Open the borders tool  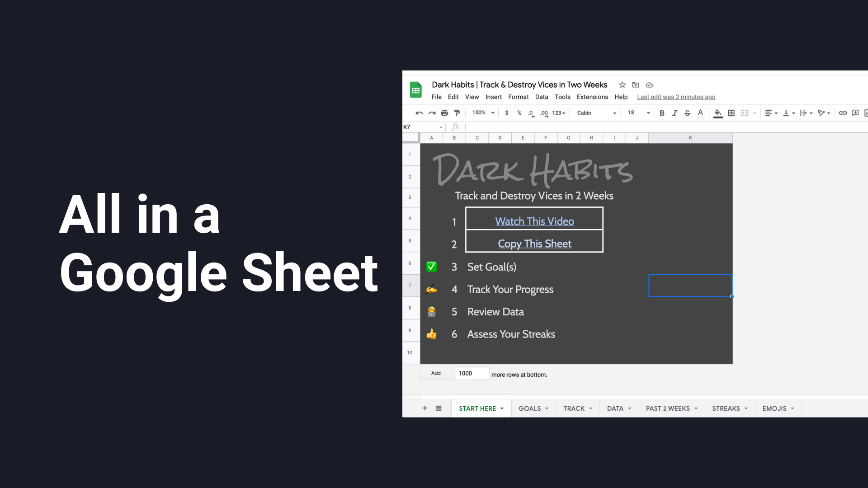point(731,113)
